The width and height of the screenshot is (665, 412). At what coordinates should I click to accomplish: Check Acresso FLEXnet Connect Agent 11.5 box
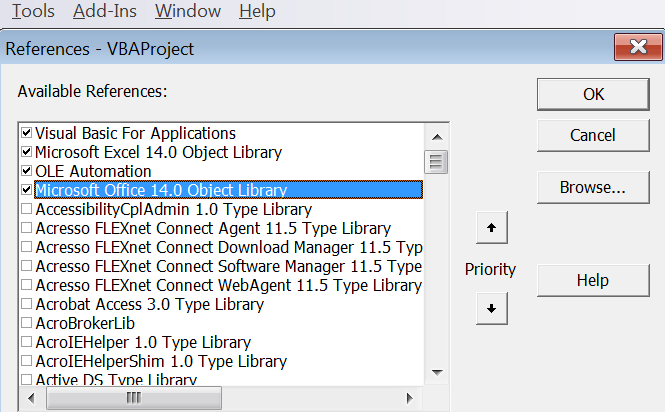(26, 228)
